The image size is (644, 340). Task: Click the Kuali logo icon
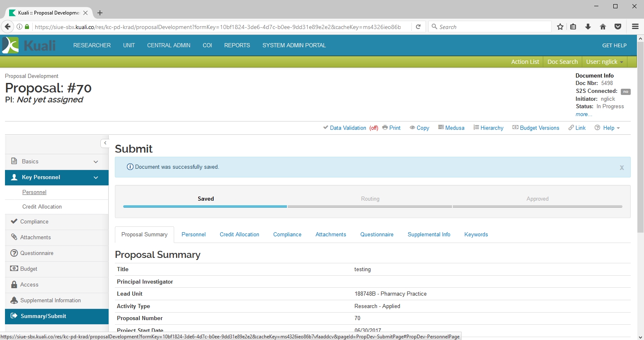coord(11,45)
